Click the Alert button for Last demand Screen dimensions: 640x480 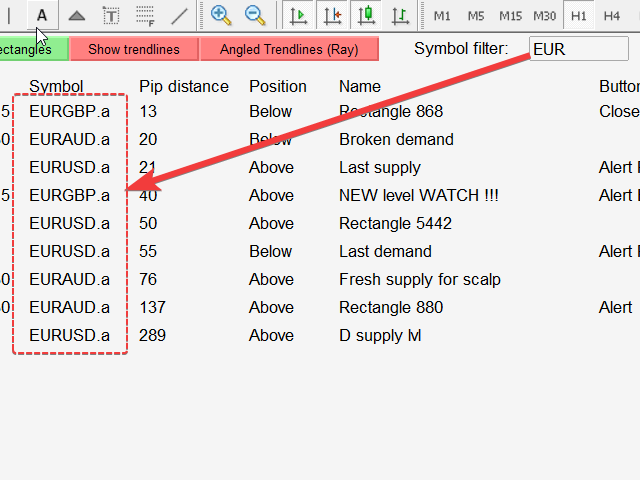click(619, 251)
